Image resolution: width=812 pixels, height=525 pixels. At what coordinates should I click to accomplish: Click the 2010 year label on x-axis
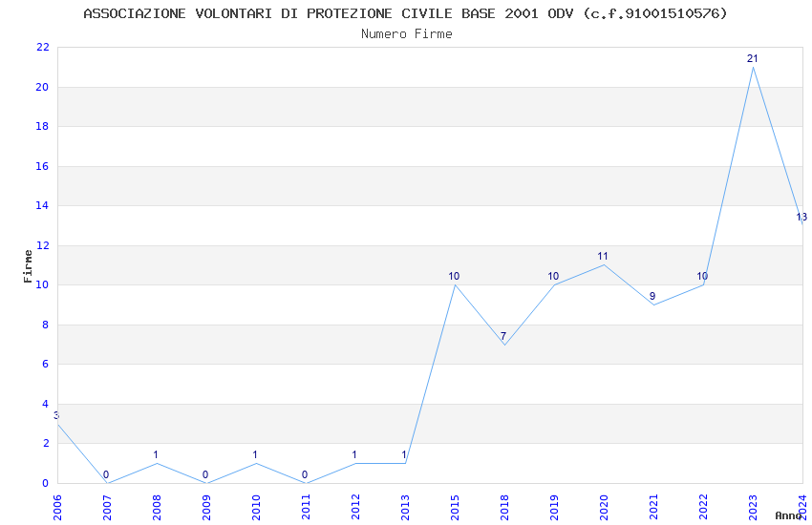coord(256,504)
